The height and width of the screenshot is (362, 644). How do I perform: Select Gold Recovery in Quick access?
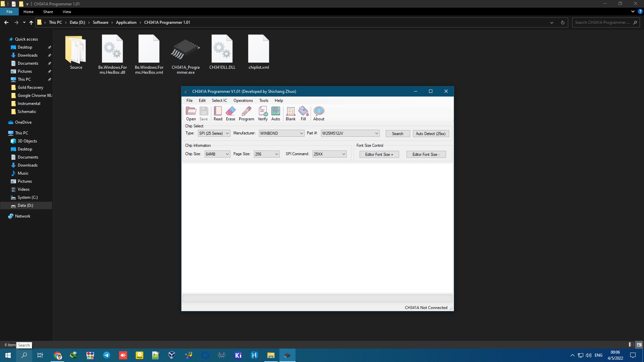coord(31,87)
